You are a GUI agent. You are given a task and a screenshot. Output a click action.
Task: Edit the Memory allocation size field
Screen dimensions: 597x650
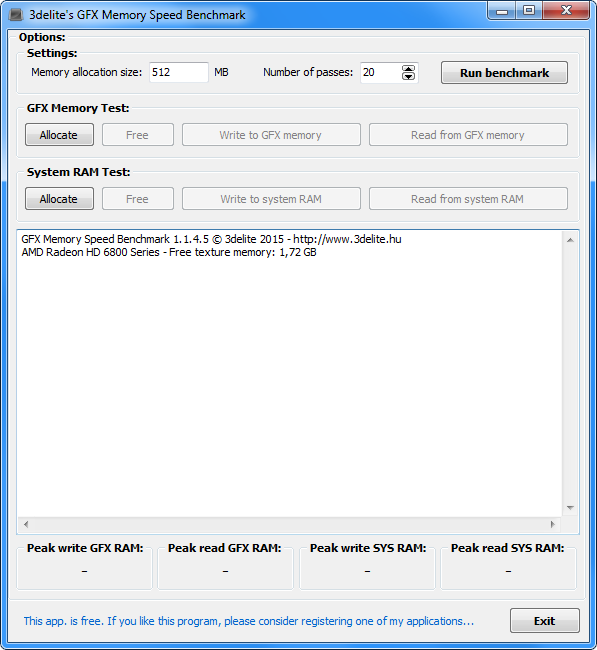pyautogui.click(x=179, y=73)
